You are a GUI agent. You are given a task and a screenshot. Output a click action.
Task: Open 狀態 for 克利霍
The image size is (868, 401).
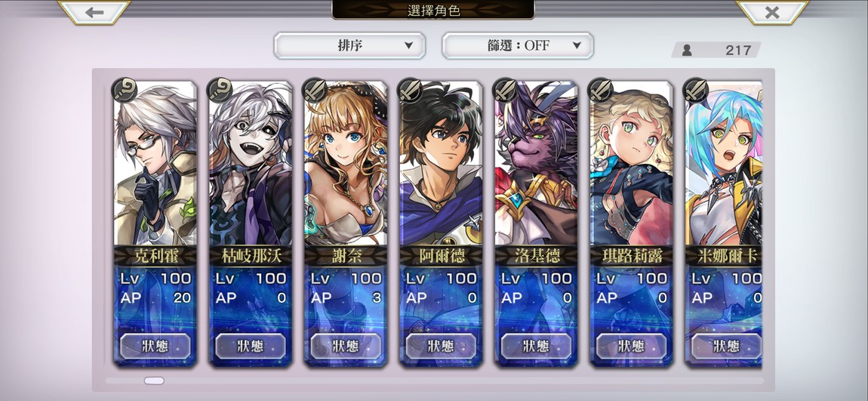[x=155, y=346]
